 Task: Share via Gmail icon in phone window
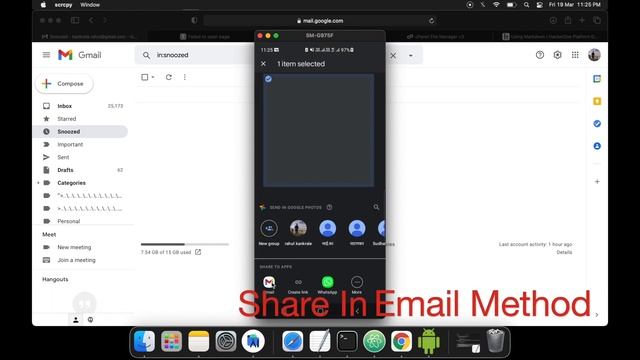[269, 282]
